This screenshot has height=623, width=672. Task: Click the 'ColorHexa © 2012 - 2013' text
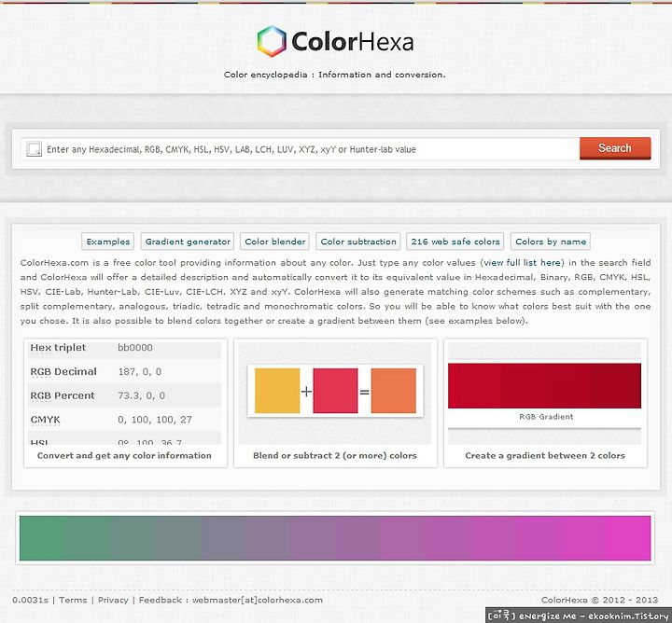[x=599, y=600]
